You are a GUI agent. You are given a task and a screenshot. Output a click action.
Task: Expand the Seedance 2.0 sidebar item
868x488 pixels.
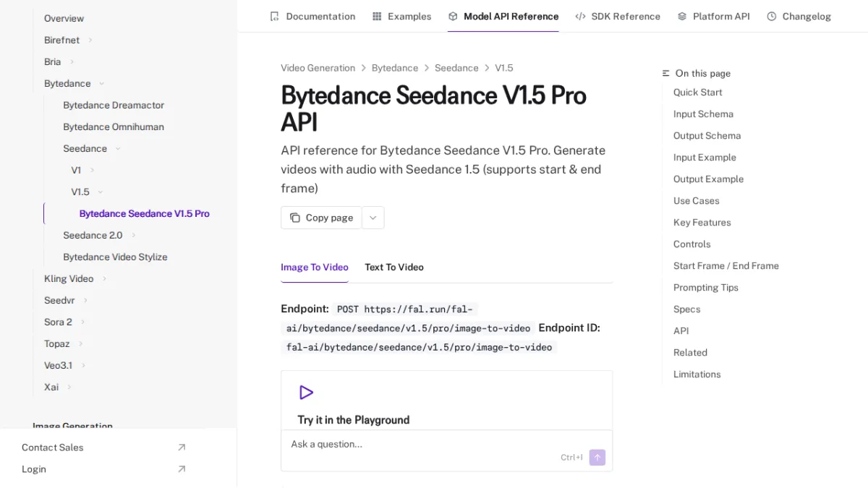pyautogui.click(x=134, y=235)
